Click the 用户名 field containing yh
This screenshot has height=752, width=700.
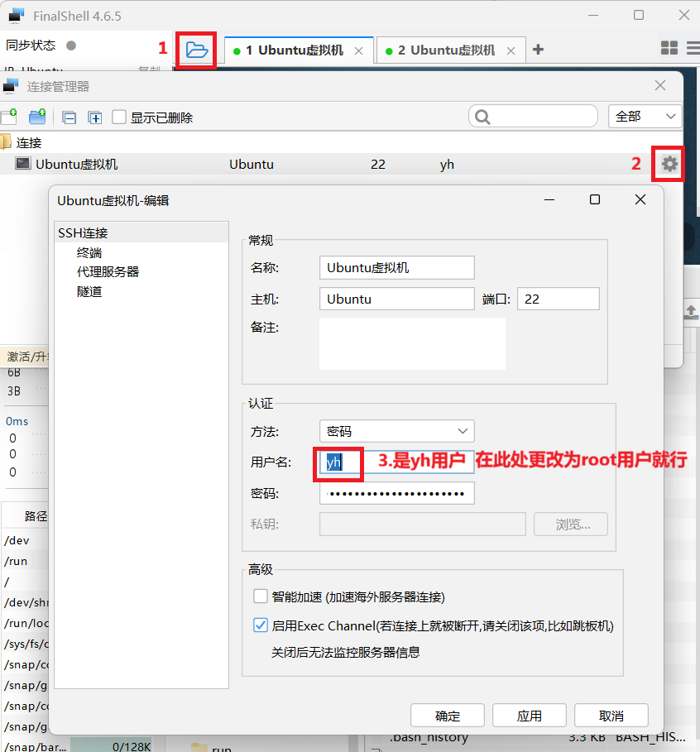pos(397,462)
